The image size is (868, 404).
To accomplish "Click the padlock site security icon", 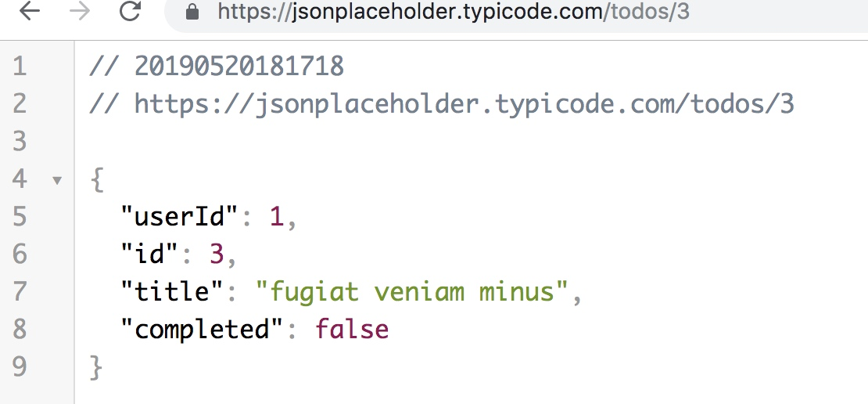I will click(x=192, y=12).
